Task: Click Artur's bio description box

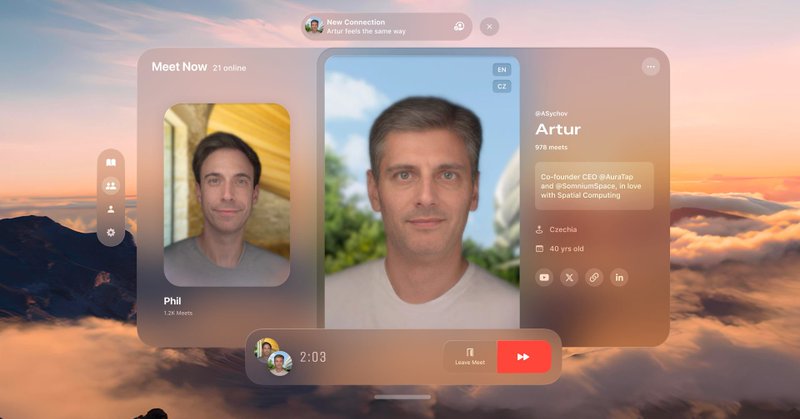Action: pyautogui.click(x=594, y=186)
